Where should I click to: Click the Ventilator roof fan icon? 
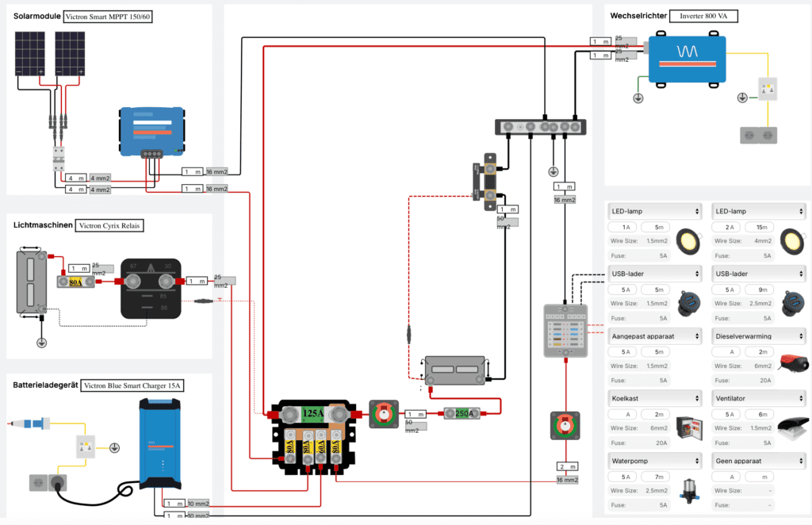(x=793, y=427)
